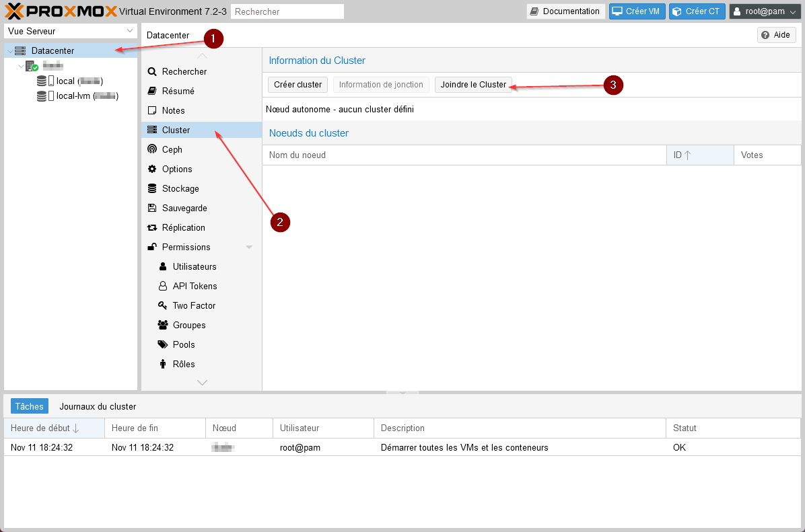
Task: Collapse the Permissions section arrow
Action: click(249, 248)
